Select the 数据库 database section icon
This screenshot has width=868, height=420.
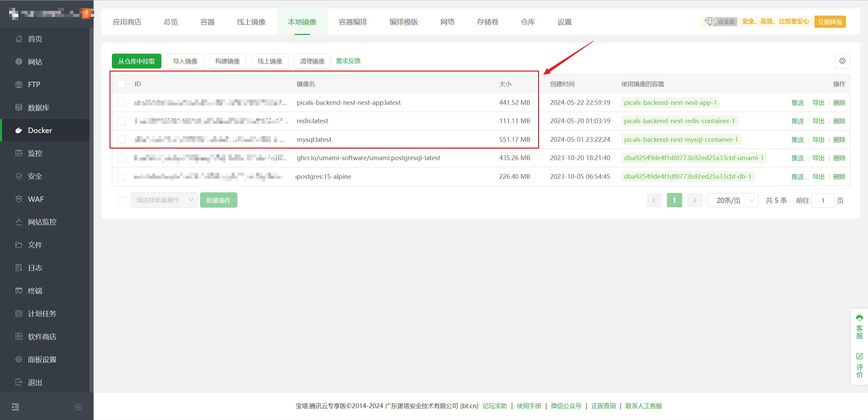click(x=19, y=107)
